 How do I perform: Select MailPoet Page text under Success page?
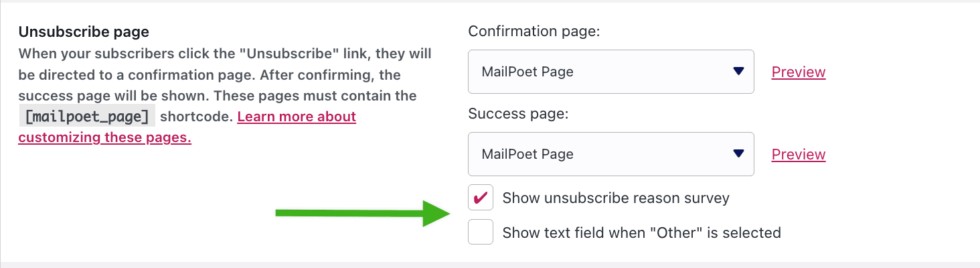(527, 154)
